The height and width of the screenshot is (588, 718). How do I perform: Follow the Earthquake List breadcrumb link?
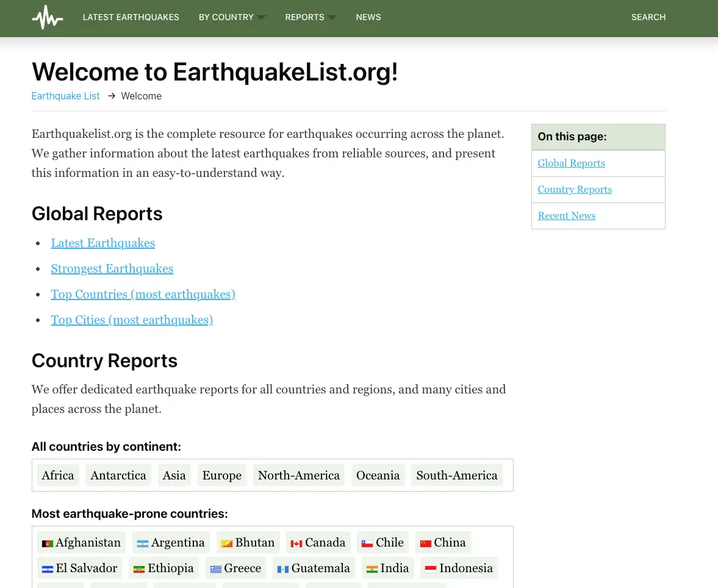coord(65,96)
